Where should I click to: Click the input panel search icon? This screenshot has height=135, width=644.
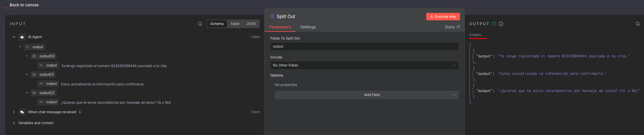click(x=200, y=24)
